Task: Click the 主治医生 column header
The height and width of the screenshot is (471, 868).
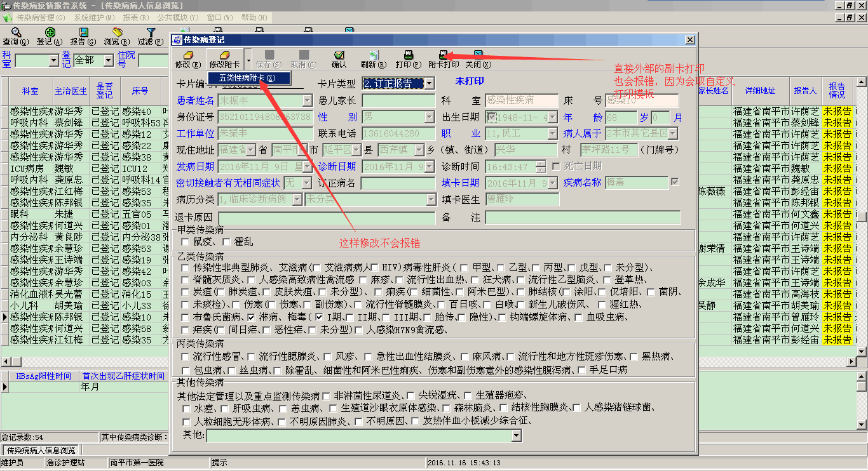Action: coord(71,91)
